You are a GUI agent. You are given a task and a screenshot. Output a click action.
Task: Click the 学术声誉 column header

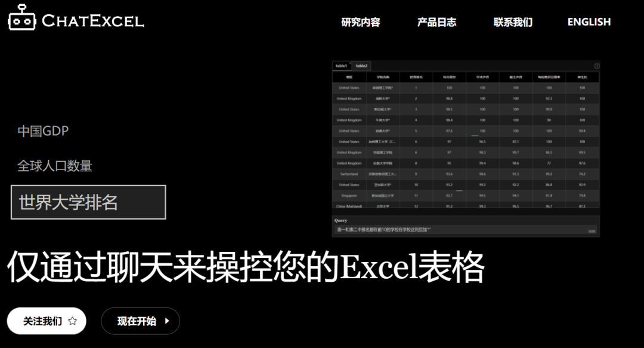(x=482, y=77)
